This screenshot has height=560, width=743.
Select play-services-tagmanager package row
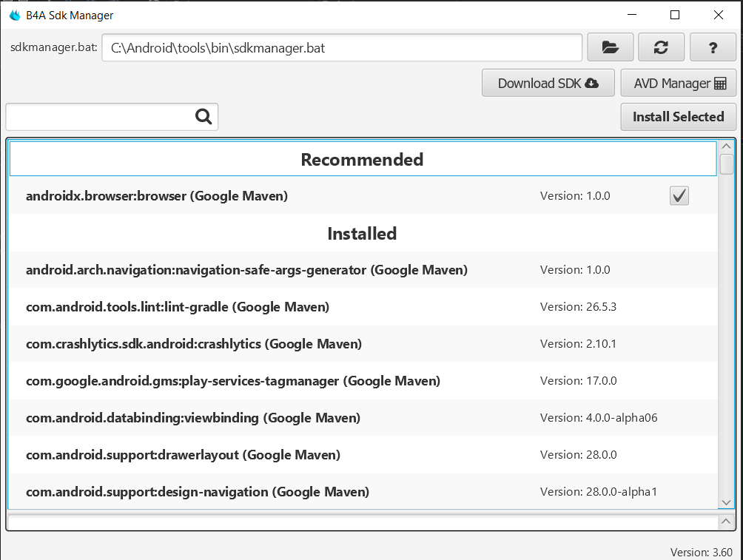(x=363, y=380)
